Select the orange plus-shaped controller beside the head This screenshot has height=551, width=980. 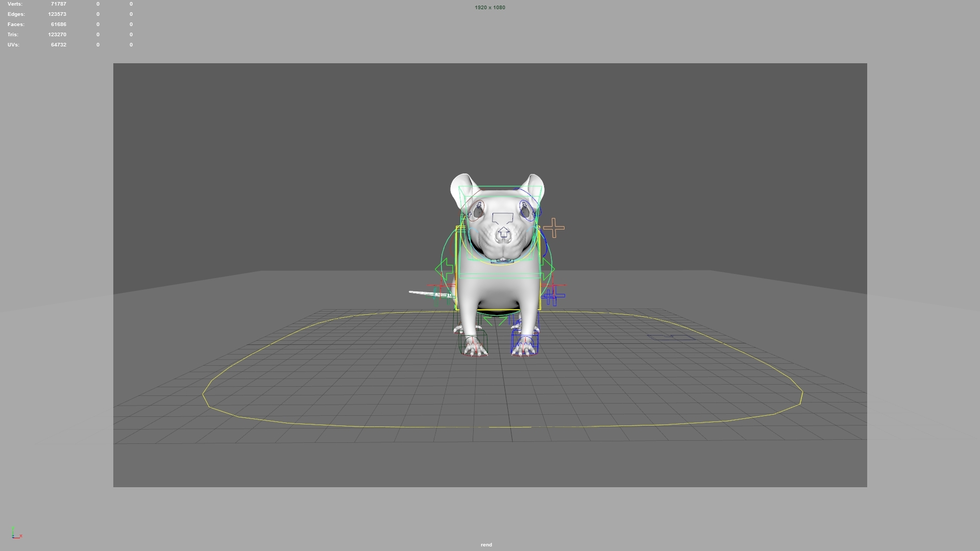pyautogui.click(x=554, y=227)
